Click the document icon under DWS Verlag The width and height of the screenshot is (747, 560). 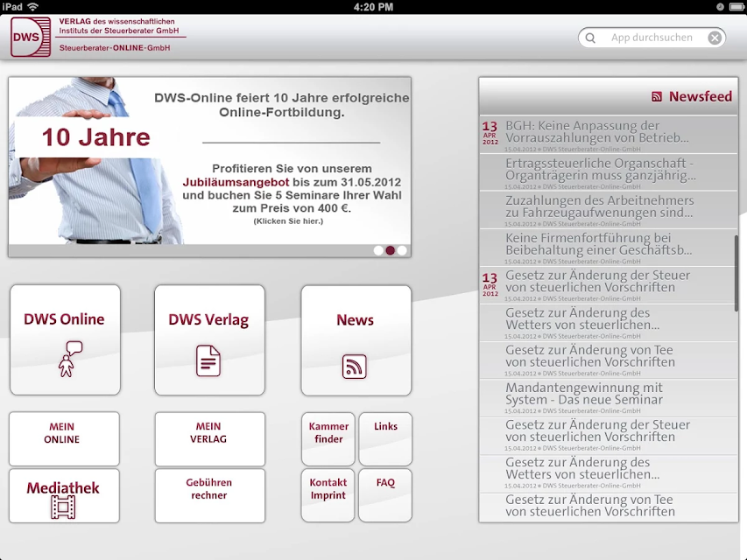pos(208,360)
